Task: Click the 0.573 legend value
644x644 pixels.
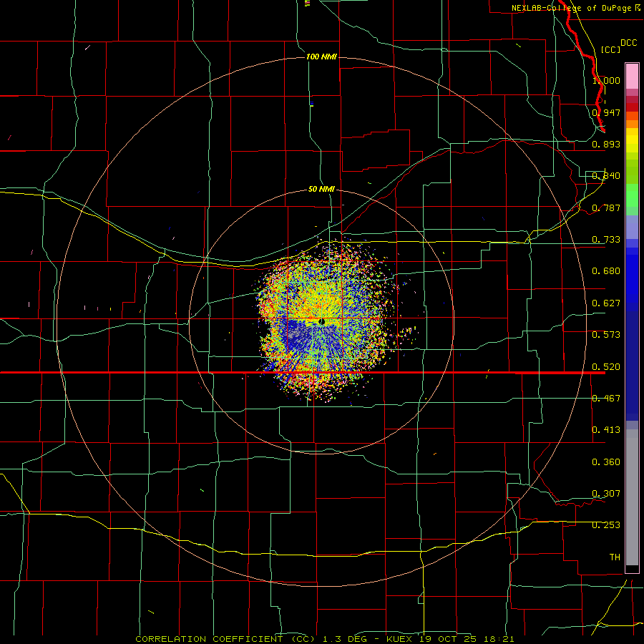Action: (606, 335)
